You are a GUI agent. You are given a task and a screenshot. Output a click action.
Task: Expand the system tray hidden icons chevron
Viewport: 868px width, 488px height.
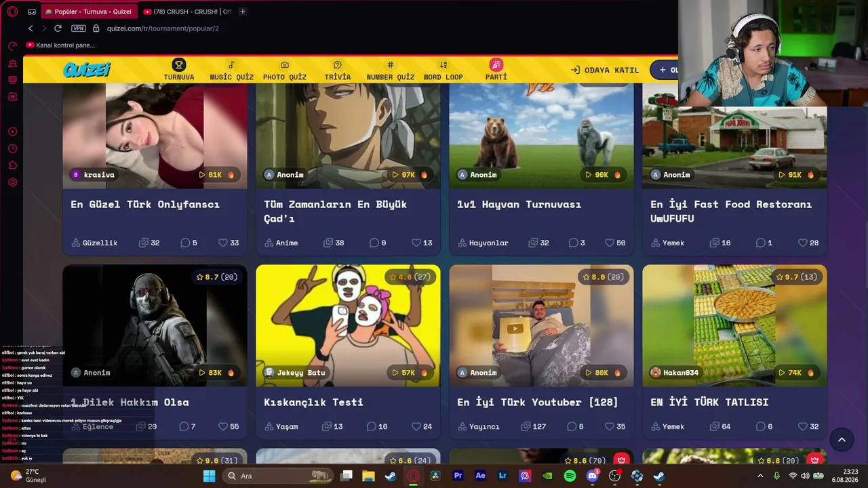pyautogui.click(x=760, y=476)
